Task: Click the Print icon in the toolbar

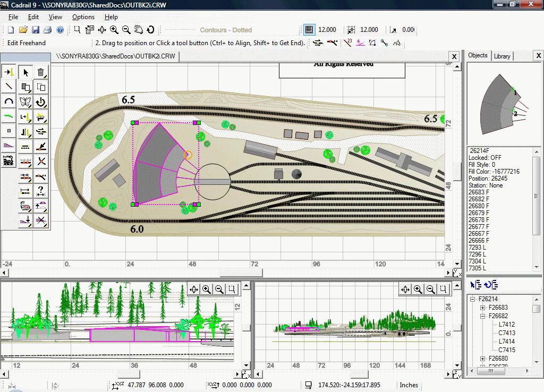Action: tap(47, 30)
